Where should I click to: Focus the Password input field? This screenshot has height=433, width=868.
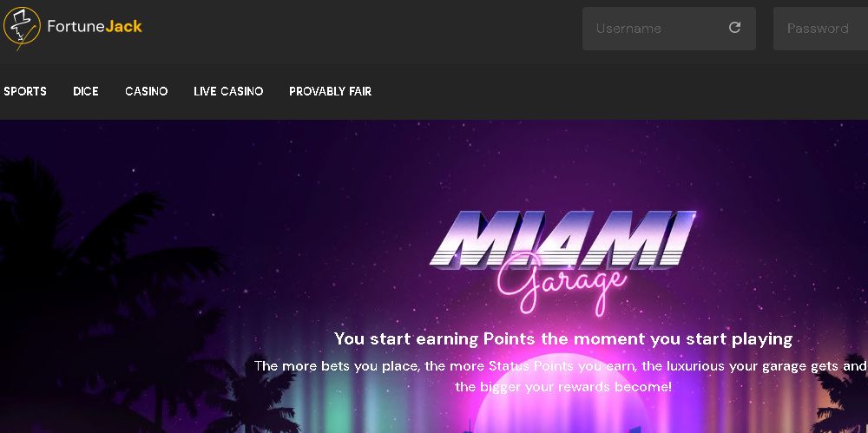tap(820, 29)
